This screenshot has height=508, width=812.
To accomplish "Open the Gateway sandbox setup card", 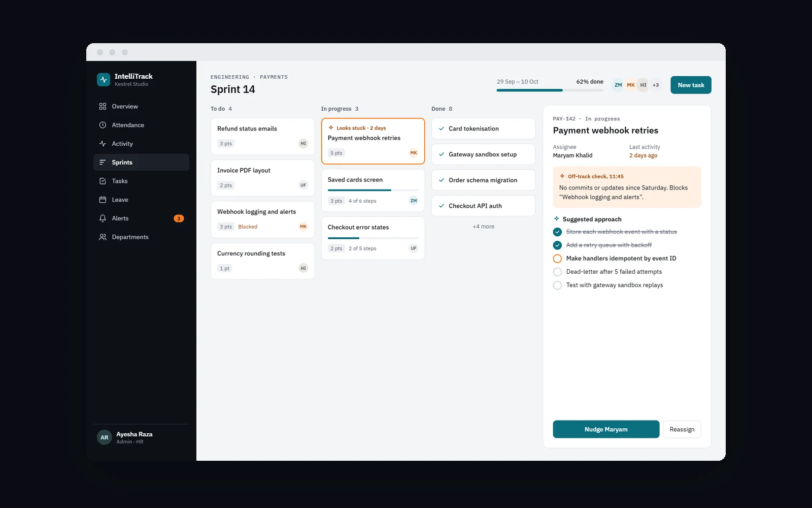I will point(483,154).
